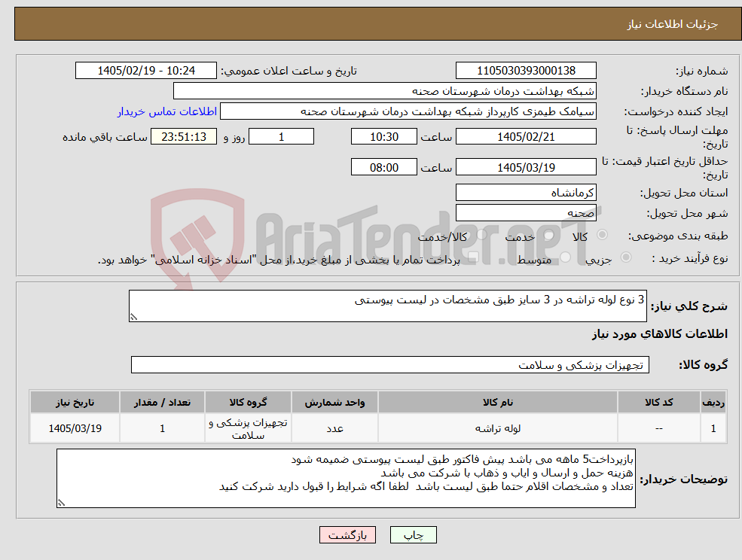The height and width of the screenshot is (560, 742).
Task: Select the کالا radio button
Action: click(603, 235)
